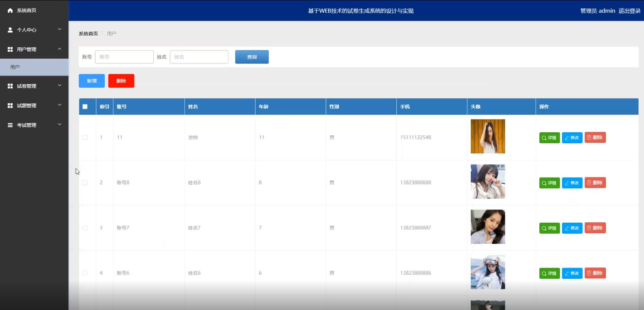Focus the 姓名 search input field
Image resolution: width=644 pixels, height=310 pixels.
[x=199, y=57]
